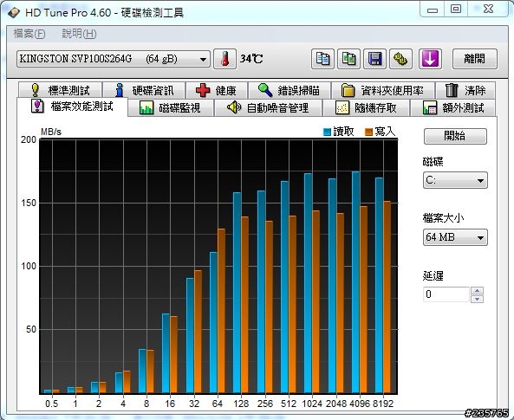This screenshot has height=420, width=514.
Task: Open the 額外測試 tab
Action: (452, 107)
